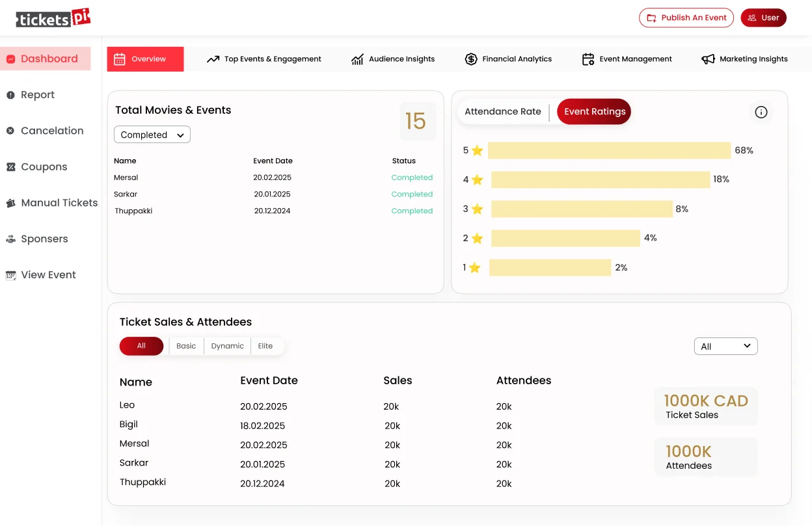Select Event Ratings toggle
Screen dimensions: 812x526
coord(594,112)
